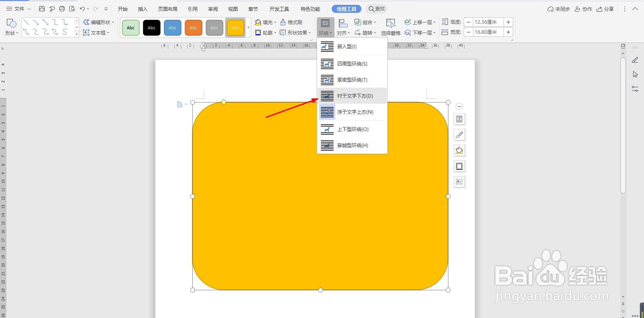Click the floating shape fill bucket icon
Viewport: 644px width, 318px height.
click(459, 150)
